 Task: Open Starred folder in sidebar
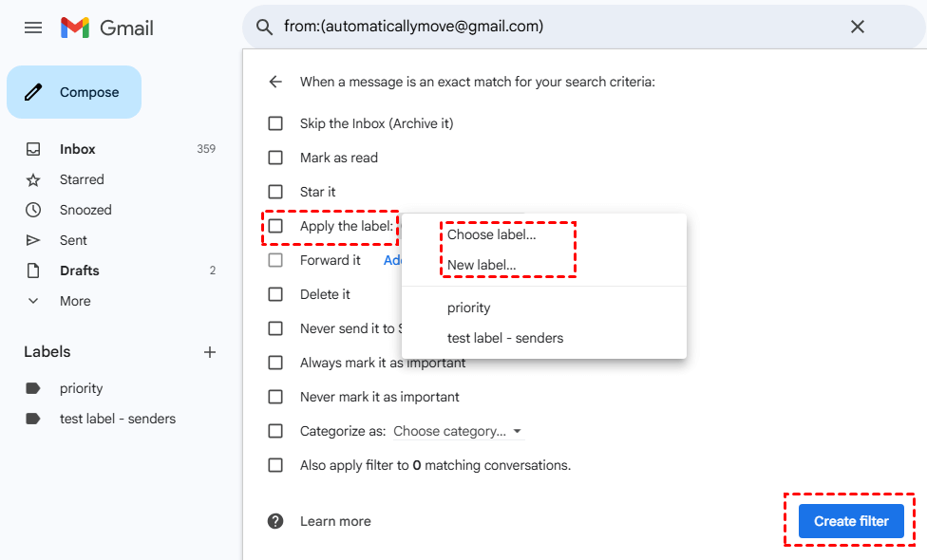pos(82,179)
